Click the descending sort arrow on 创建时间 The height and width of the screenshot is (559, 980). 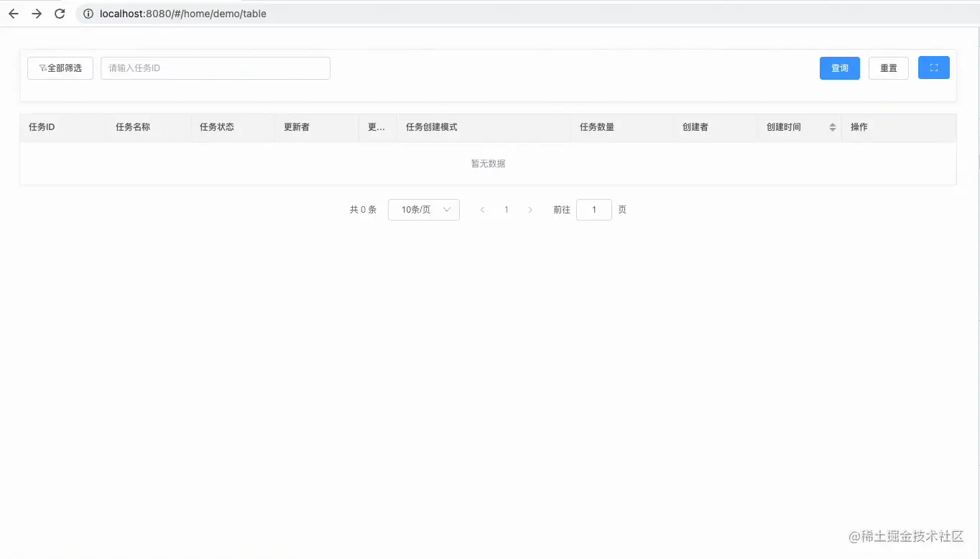832,130
